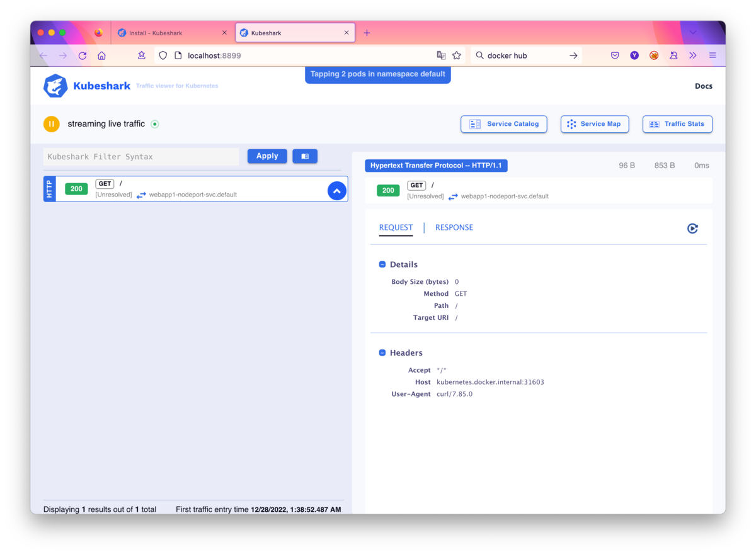This screenshot has height=554, width=756.
Task: Open the Service Map
Action: (x=595, y=124)
